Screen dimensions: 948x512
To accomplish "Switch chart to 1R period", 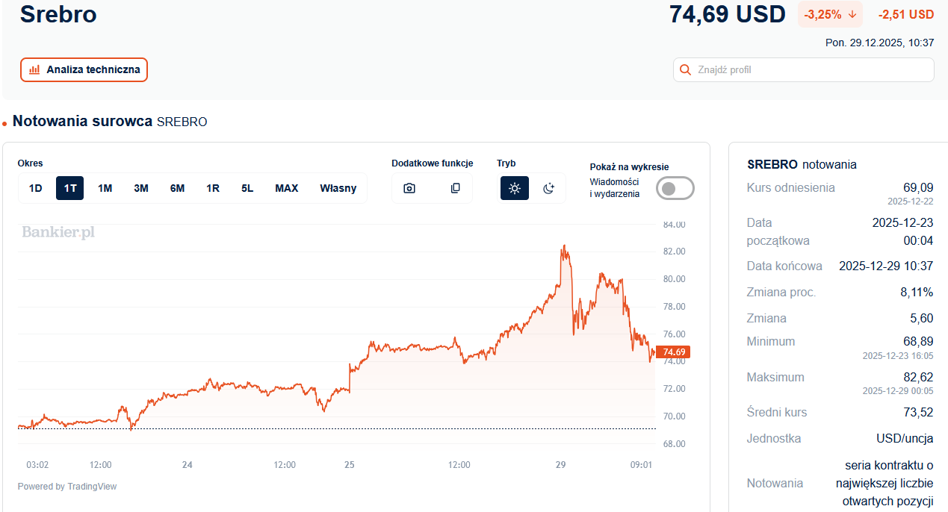I will 213,188.
